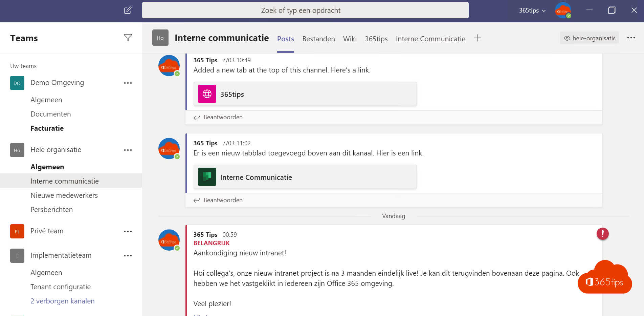Click the DO avatar of Demo Omgeving
This screenshot has width=644, height=316.
(x=17, y=83)
